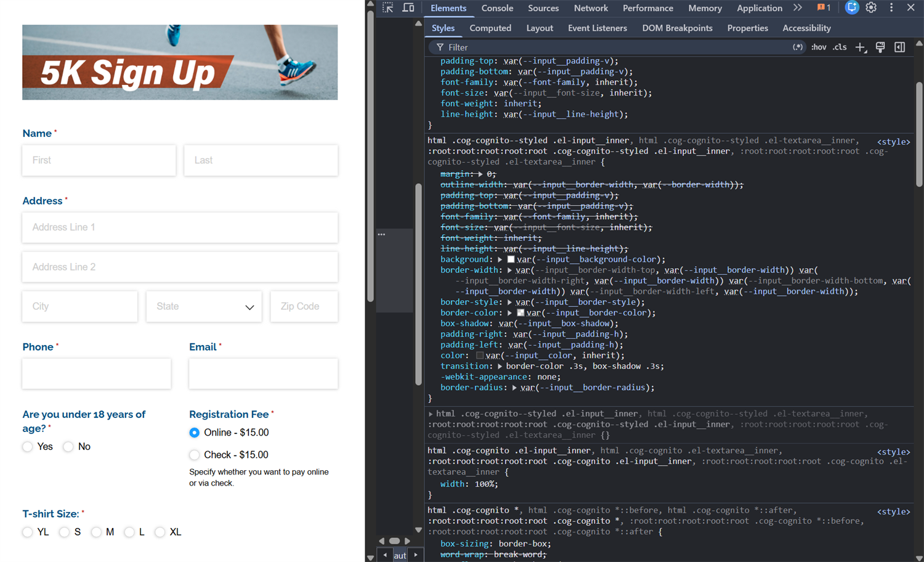924x562 pixels.
Task: Click the Address Line 1 field
Action: 180,227
